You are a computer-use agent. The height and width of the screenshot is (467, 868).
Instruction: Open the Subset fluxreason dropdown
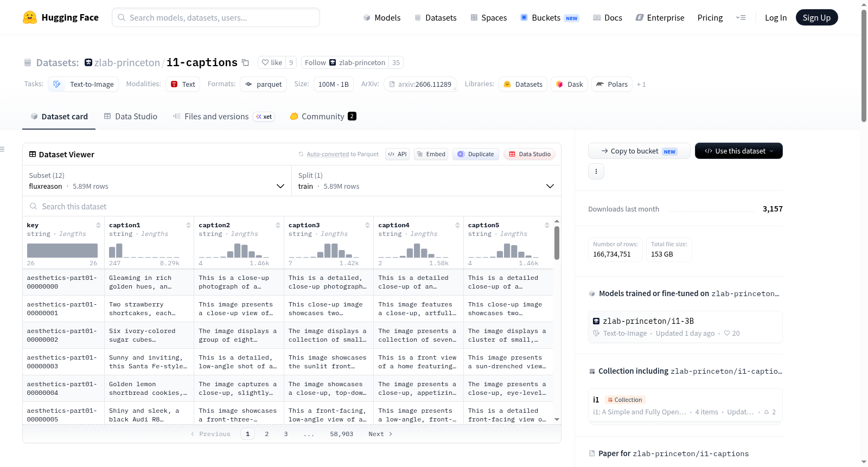157,181
